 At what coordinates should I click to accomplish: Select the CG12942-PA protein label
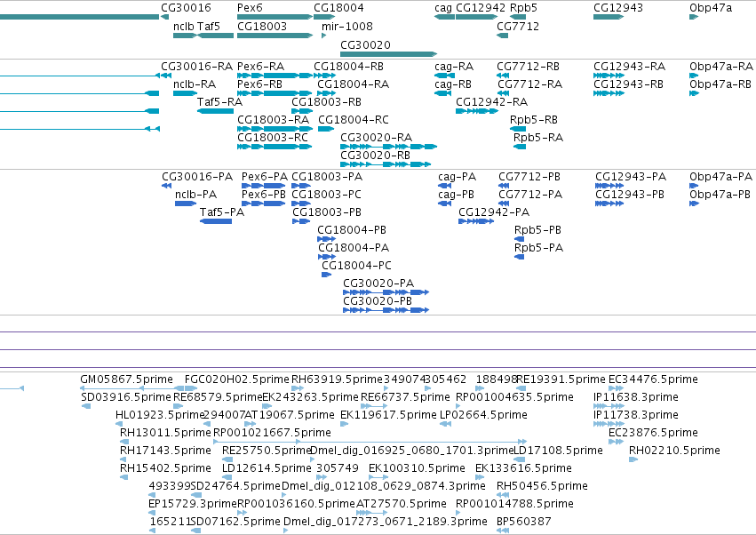pos(494,212)
